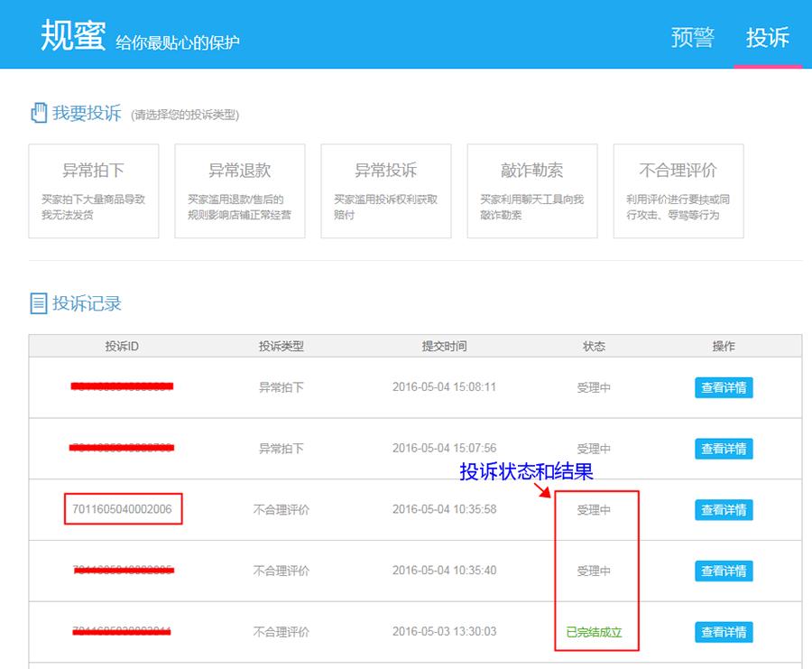Open the 不合理评价 complaint type card

(x=678, y=191)
